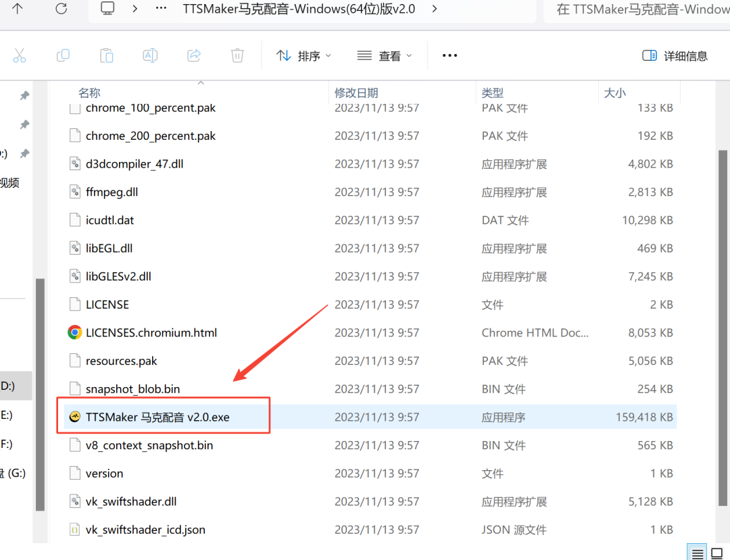Select the version file icon
Screen dimensions: 730x560
74,474
